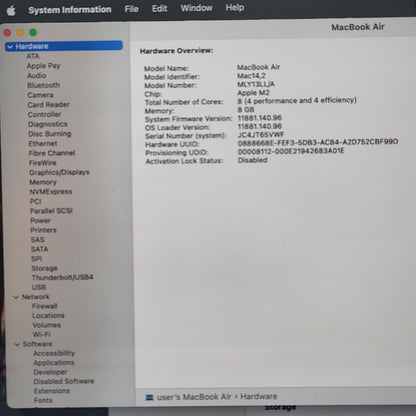Screen dimensions: 416x416
Task: Click the Chip value Apple M2
Action: click(253, 93)
